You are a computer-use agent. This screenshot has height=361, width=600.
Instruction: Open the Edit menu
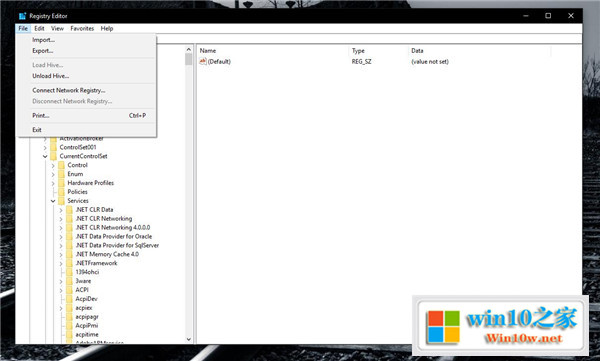coord(39,28)
